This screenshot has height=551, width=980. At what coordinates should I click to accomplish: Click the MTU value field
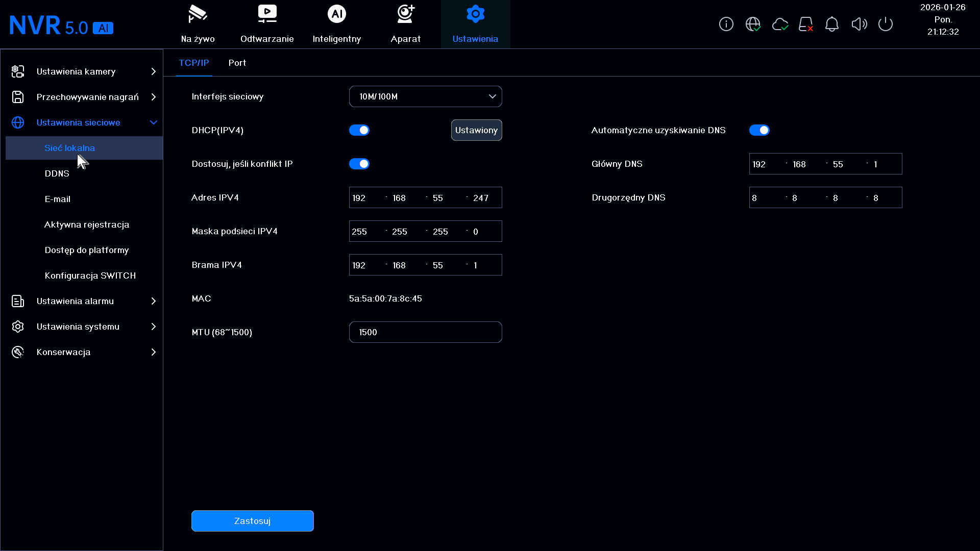[426, 332]
